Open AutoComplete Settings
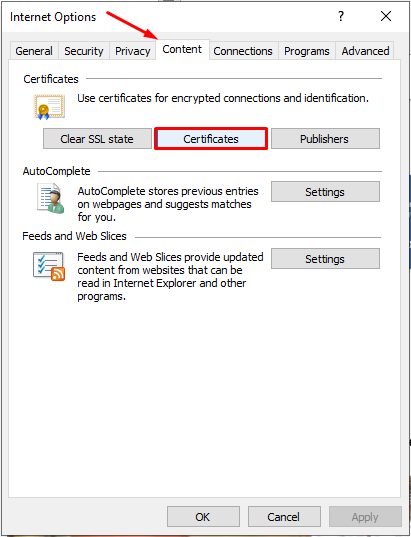 (x=325, y=192)
